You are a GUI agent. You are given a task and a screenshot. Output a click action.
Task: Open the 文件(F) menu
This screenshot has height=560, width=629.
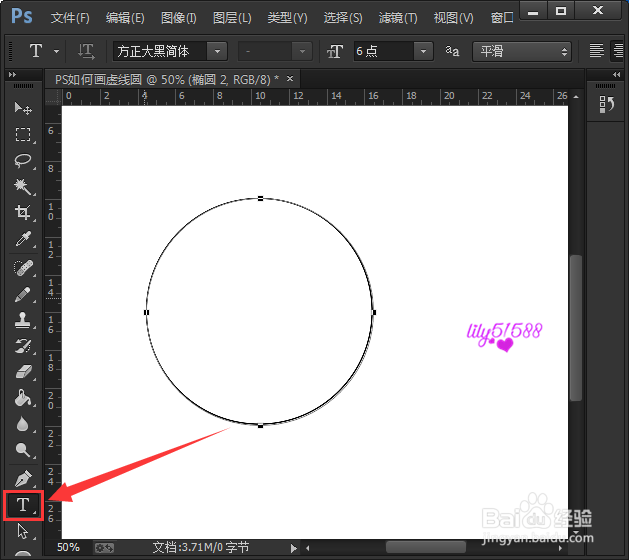tap(70, 18)
